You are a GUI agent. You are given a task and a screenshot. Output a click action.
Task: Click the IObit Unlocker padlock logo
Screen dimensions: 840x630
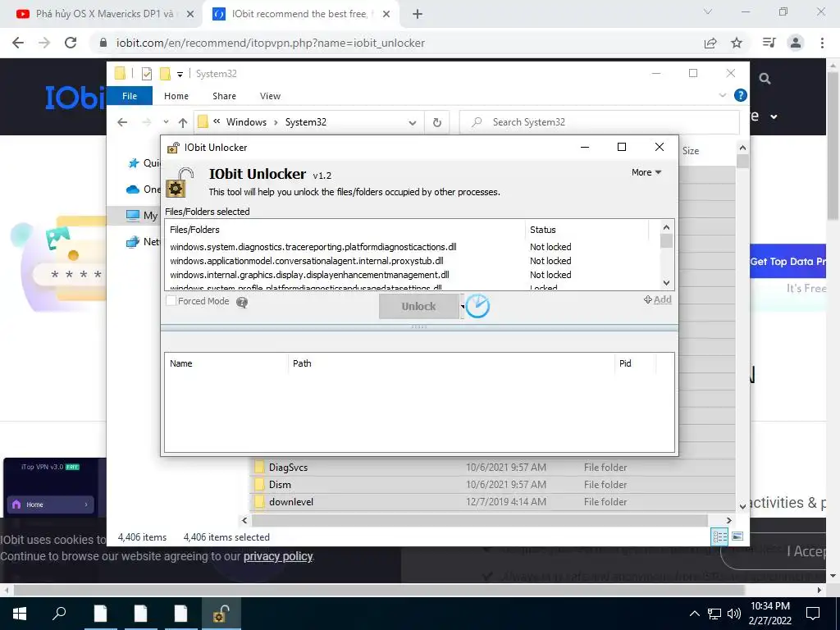[180, 183]
